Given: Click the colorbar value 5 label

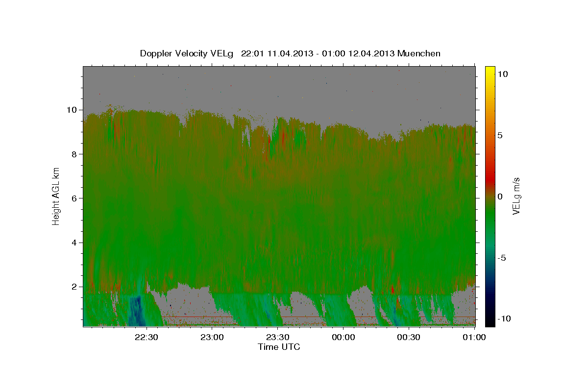Looking at the screenshot, I should 501,135.
